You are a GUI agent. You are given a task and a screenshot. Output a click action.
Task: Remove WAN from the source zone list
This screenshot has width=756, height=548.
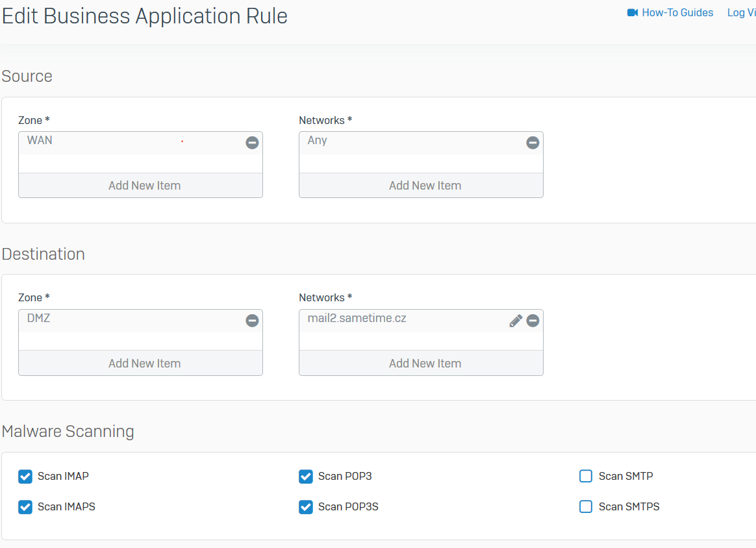(x=252, y=143)
